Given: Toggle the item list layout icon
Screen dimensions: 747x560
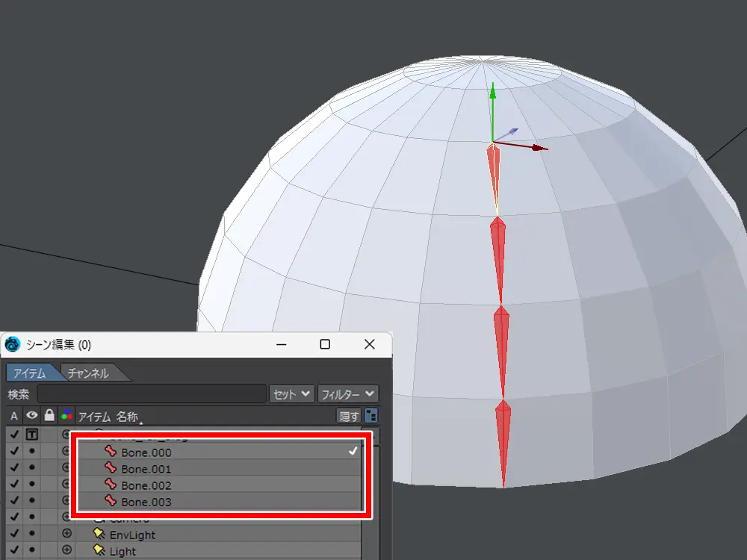Looking at the screenshot, I should [x=371, y=416].
